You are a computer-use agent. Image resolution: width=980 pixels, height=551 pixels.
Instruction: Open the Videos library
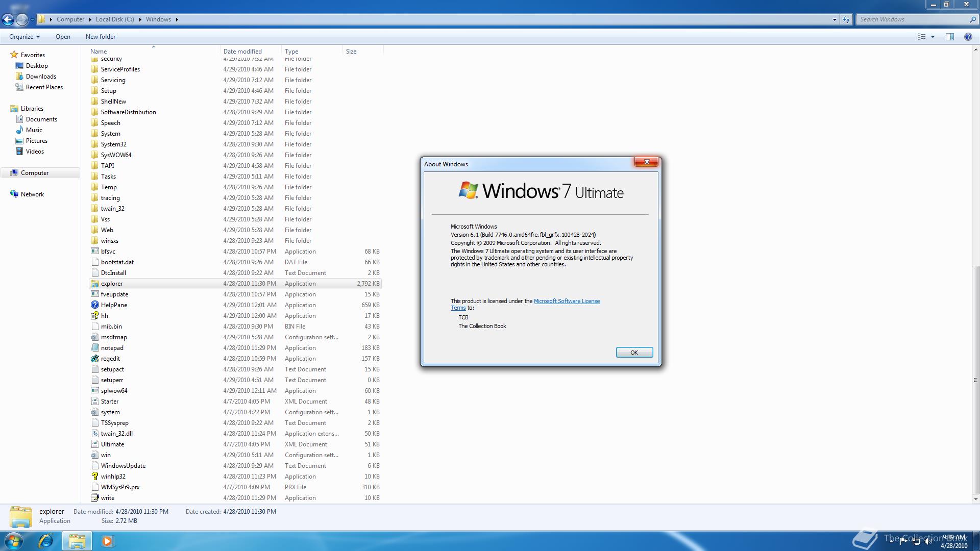[35, 152]
